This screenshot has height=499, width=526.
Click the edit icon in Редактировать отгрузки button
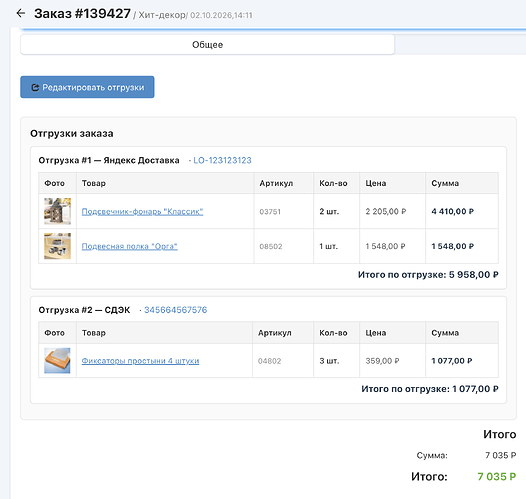point(35,88)
